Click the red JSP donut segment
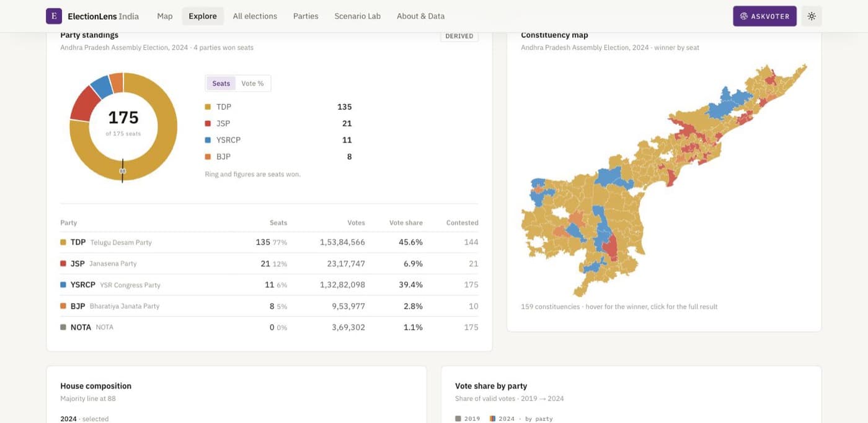Viewport: 868px width, 423px height. (85, 103)
